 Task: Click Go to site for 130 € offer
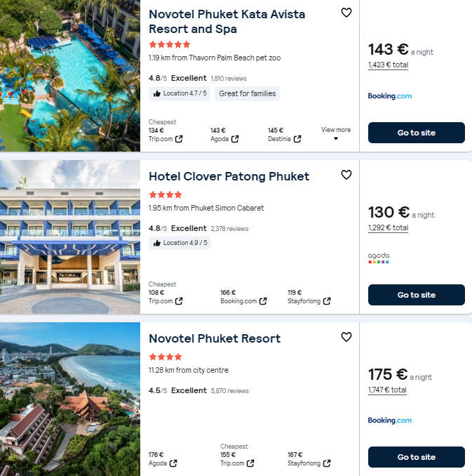pyautogui.click(x=416, y=295)
